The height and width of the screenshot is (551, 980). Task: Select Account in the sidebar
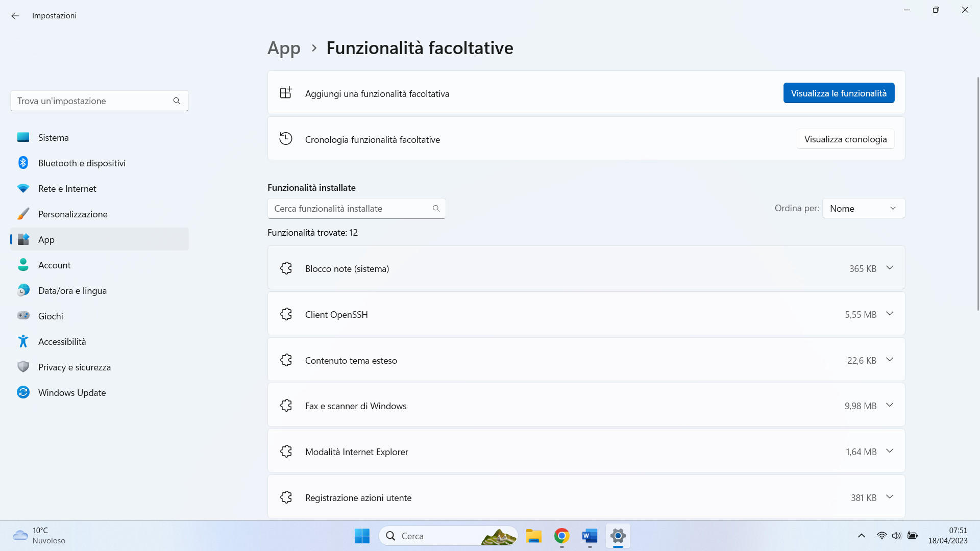click(55, 265)
